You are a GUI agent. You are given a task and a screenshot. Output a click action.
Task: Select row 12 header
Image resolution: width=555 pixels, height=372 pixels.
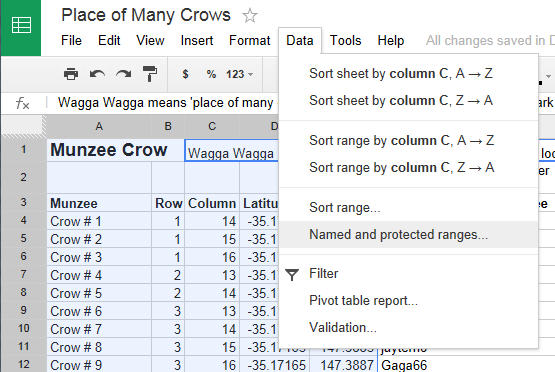coord(23,364)
